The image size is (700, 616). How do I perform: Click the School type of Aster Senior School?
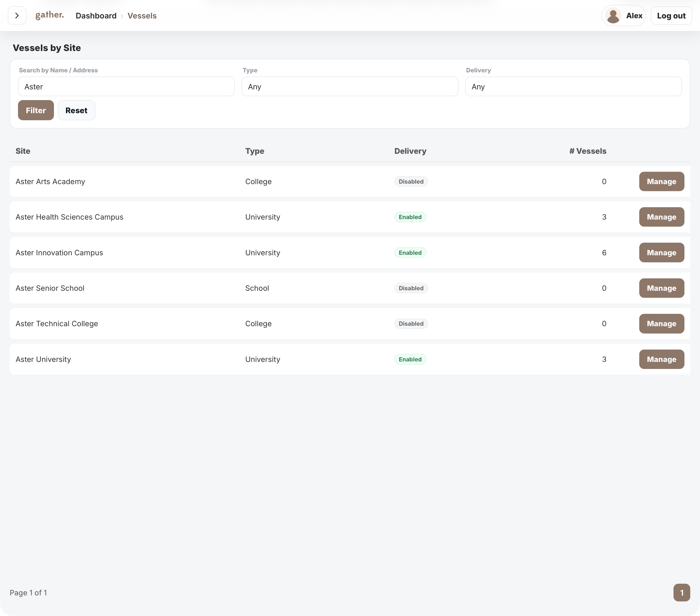(257, 288)
